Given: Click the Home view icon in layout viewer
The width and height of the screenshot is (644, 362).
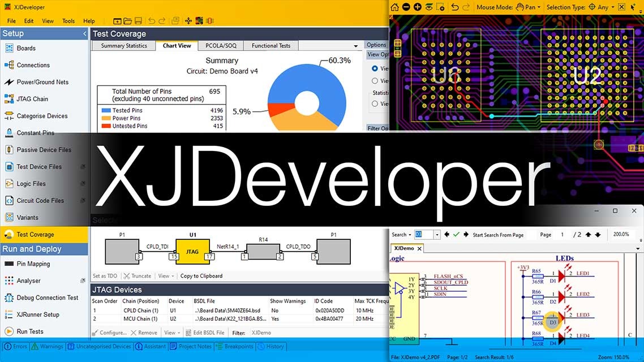Looking at the screenshot, I should click(394, 7).
